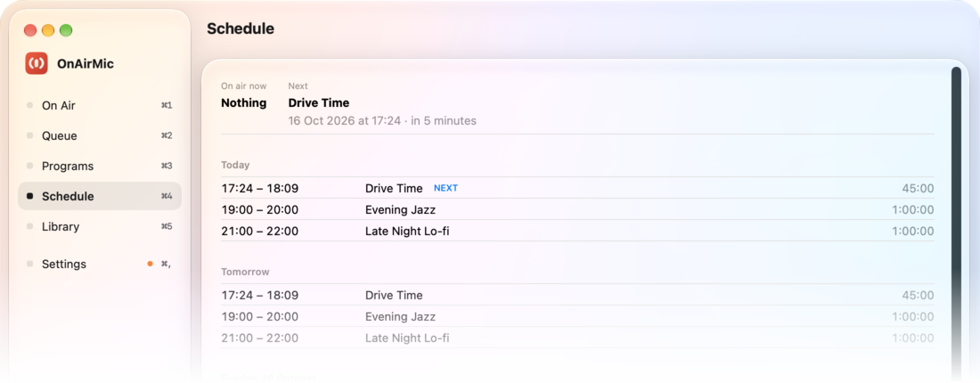
Task: Click the 45:00 duration of today's Drive Time
Action: (918, 188)
